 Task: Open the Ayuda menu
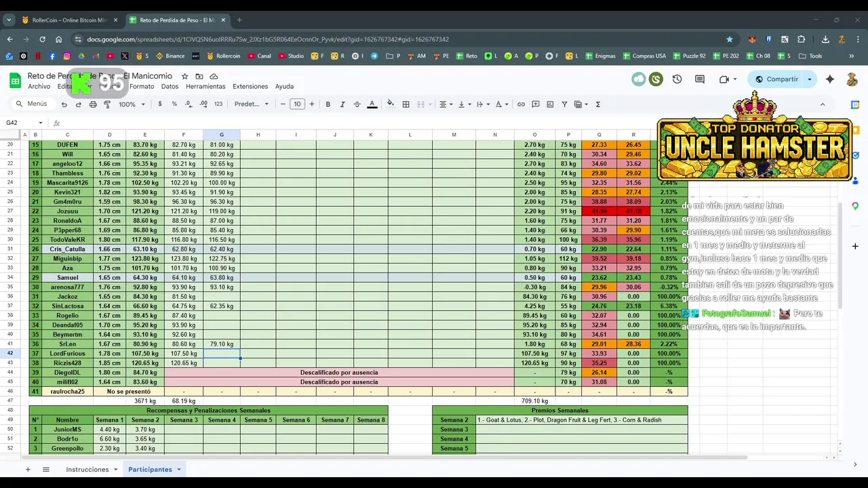coord(284,87)
